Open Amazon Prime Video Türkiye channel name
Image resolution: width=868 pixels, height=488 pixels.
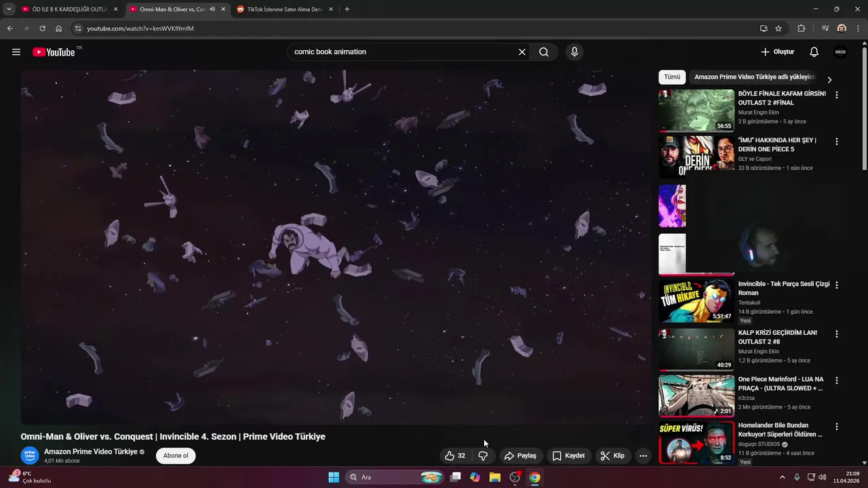(x=91, y=452)
